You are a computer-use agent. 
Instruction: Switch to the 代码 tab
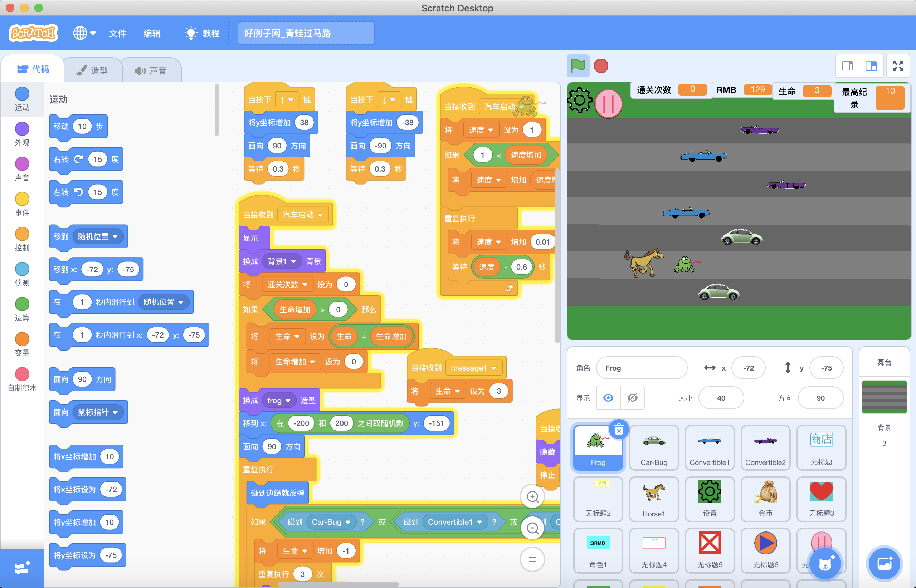pos(33,69)
